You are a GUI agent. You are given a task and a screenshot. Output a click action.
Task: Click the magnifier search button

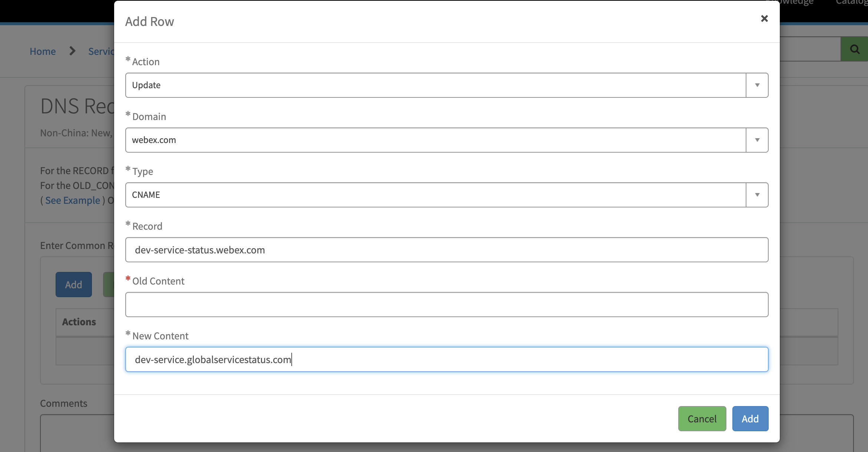(854, 49)
